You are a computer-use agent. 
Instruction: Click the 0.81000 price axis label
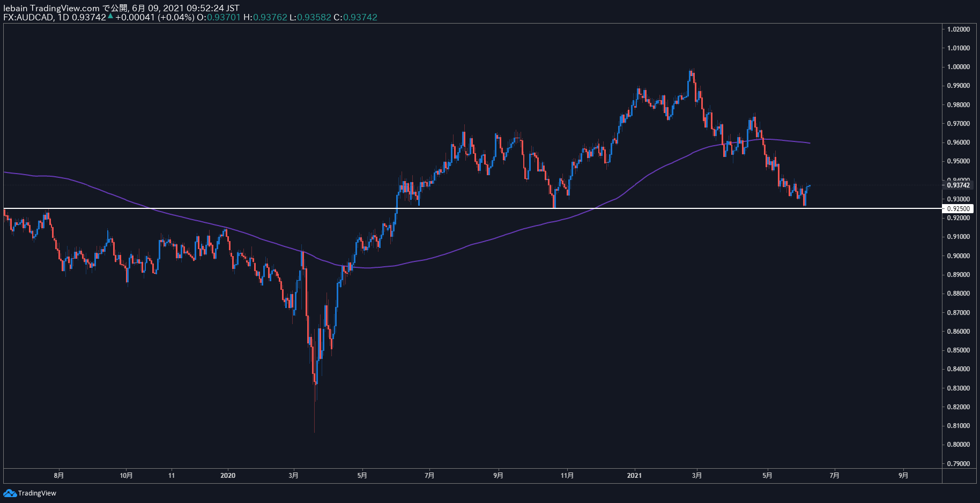click(x=958, y=426)
